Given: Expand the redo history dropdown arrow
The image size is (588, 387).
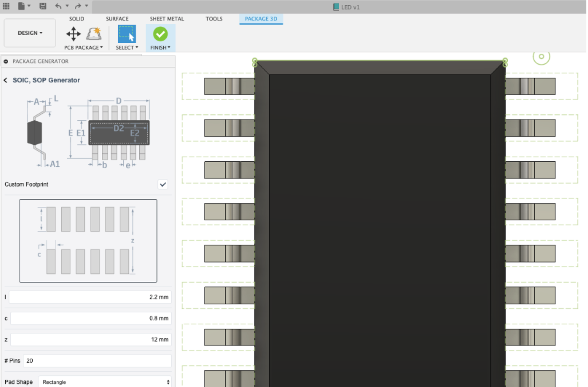Looking at the screenshot, I should click(x=86, y=6).
